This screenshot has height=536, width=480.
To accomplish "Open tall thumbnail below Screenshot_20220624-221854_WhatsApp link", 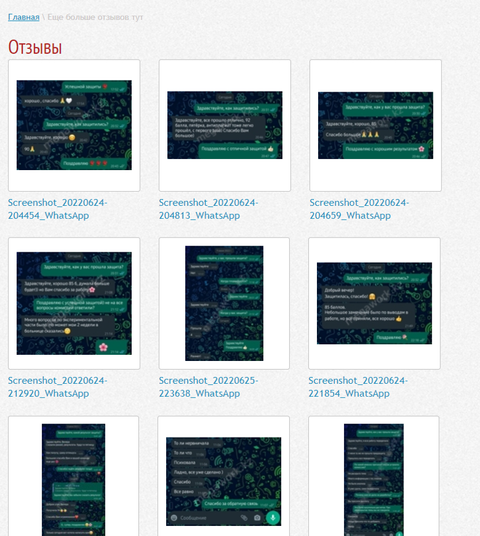I will click(374, 480).
